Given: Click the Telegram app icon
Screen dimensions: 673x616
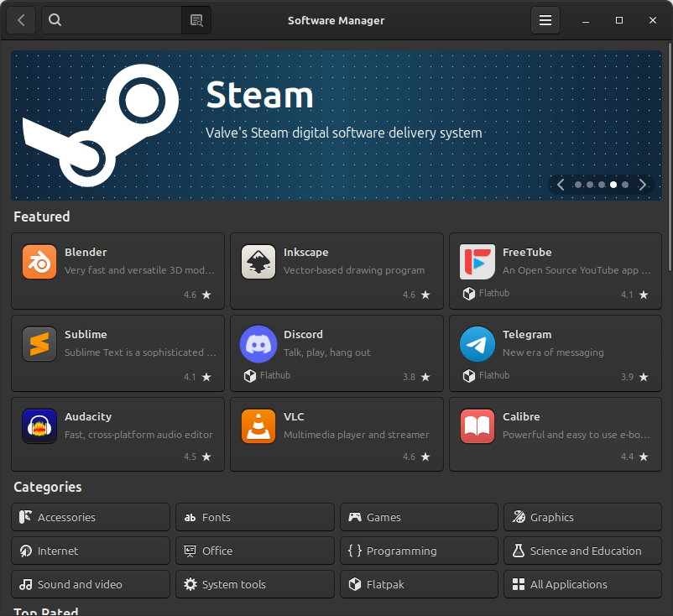Looking at the screenshot, I should tap(477, 344).
